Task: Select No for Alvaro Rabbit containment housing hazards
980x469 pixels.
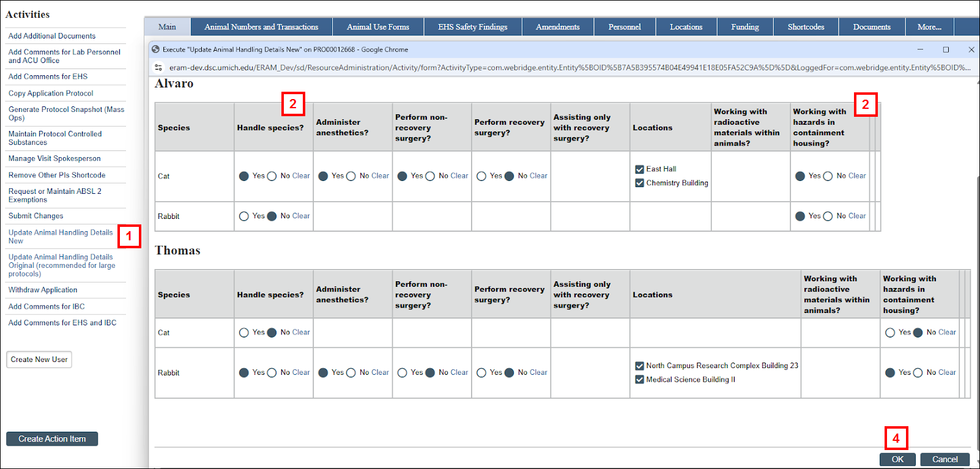Action: tap(828, 216)
